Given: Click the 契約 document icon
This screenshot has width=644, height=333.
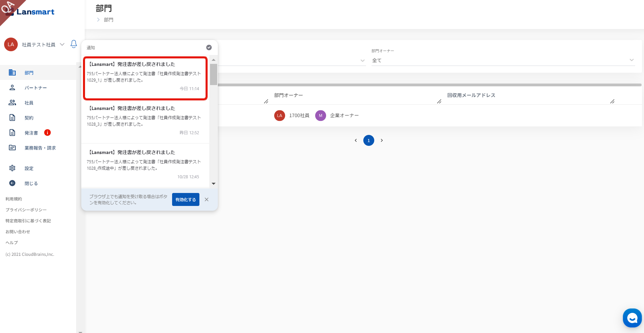Looking at the screenshot, I should click(12, 117).
